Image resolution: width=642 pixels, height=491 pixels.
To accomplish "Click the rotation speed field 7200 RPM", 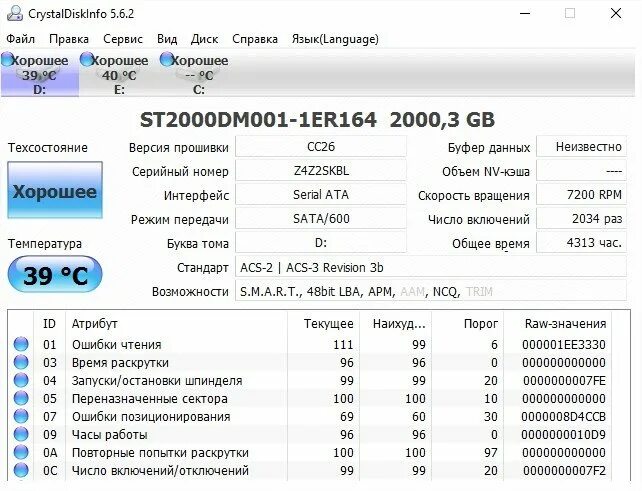I will click(x=581, y=195).
